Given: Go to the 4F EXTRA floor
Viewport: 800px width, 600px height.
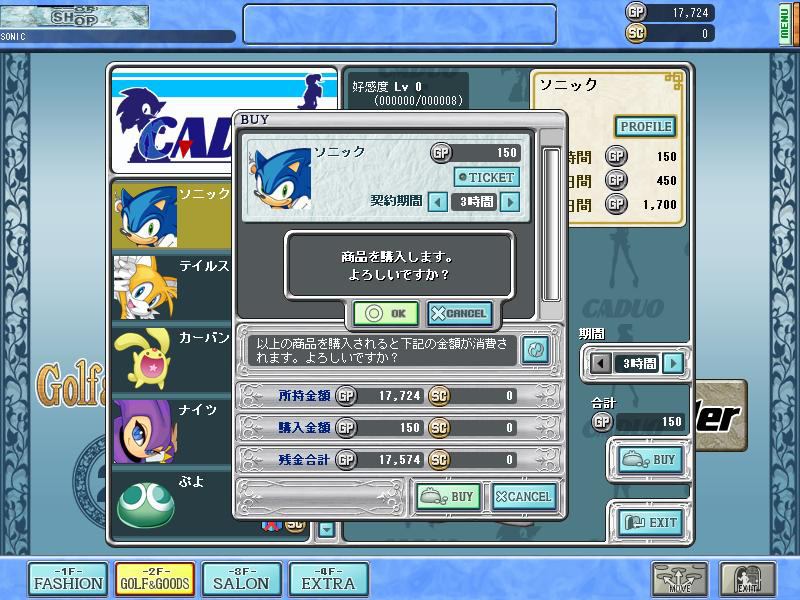Looking at the screenshot, I should (328, 579).
